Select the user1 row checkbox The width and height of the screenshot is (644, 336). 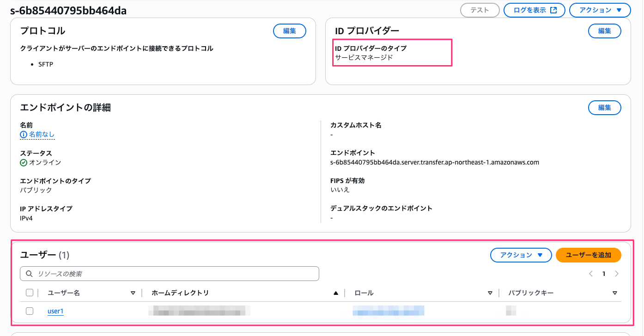[30, 311]
